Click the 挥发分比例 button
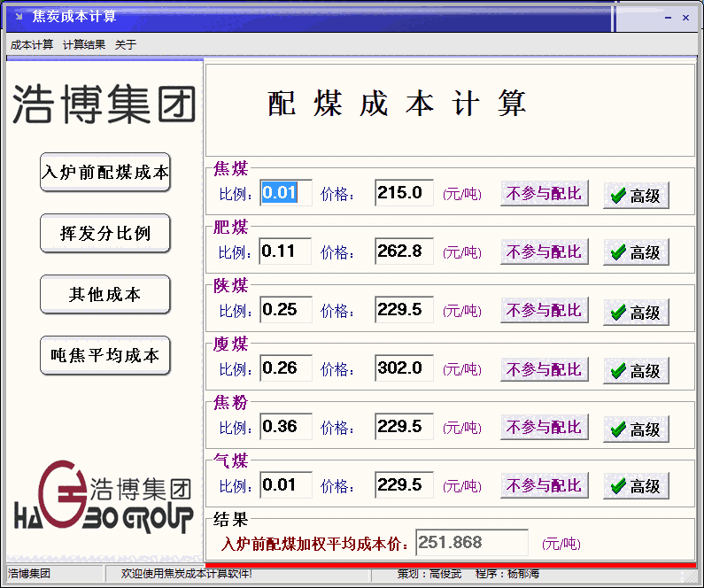This screenshot has width=704, height=588. pos(105,234)
